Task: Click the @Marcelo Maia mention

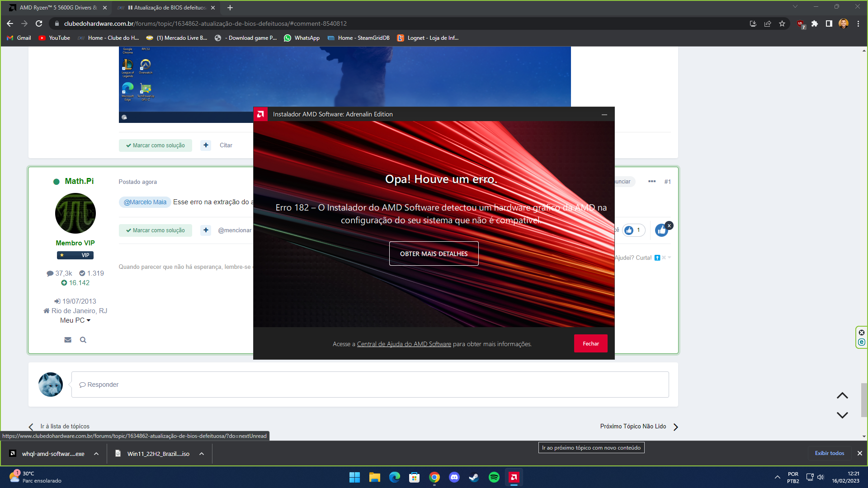Action: click(x=145, y=202)
